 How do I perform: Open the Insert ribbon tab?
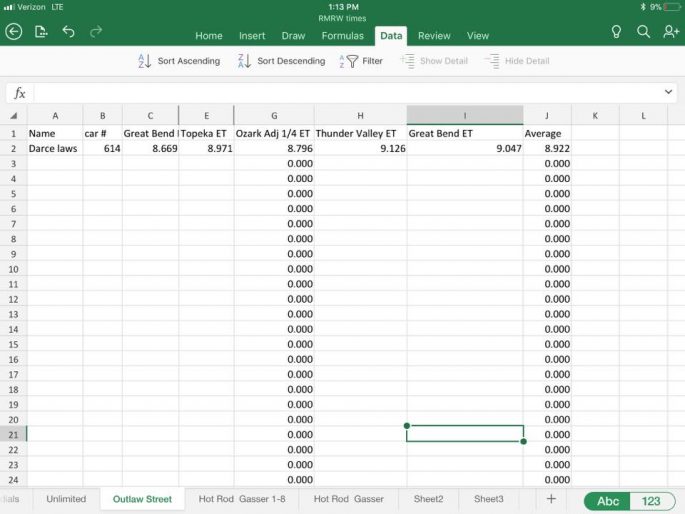252,36
